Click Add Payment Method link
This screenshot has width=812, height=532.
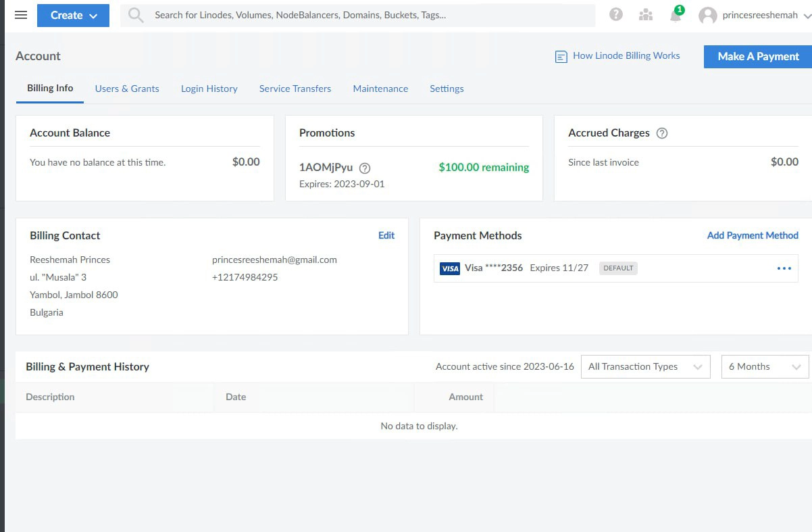click(x=753, y=235)
